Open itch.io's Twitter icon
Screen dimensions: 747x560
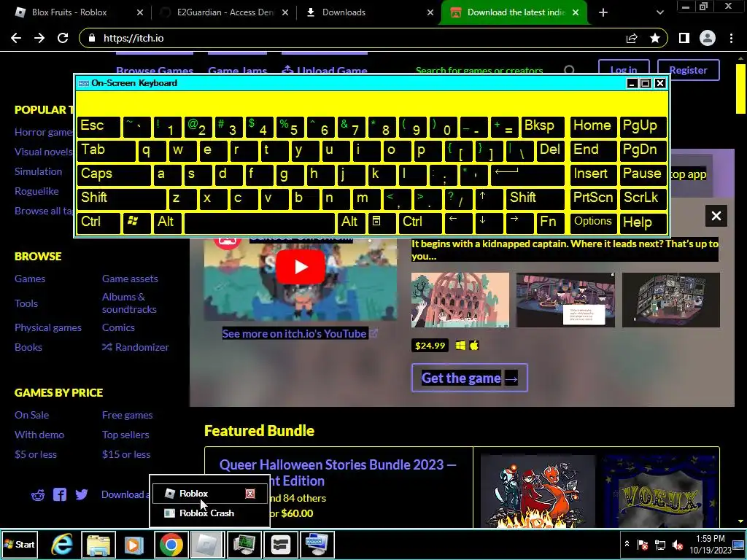[82, 495]
